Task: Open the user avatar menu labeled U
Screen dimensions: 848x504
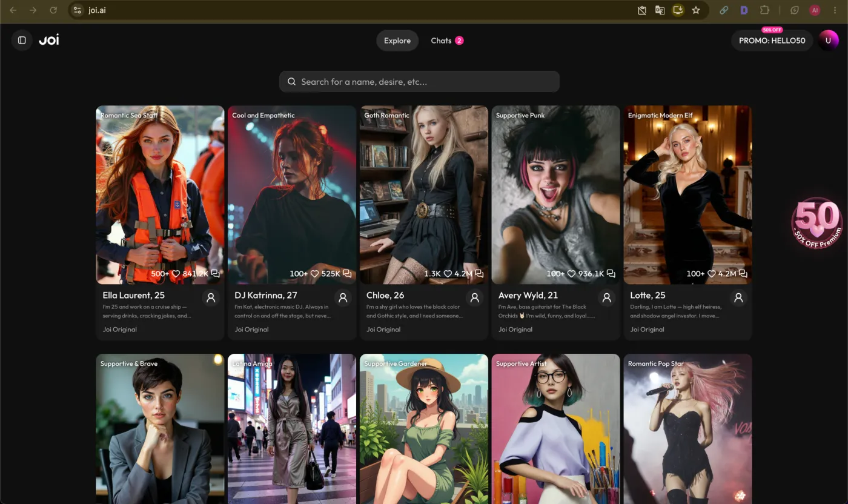Action: [x=828, y=41]
